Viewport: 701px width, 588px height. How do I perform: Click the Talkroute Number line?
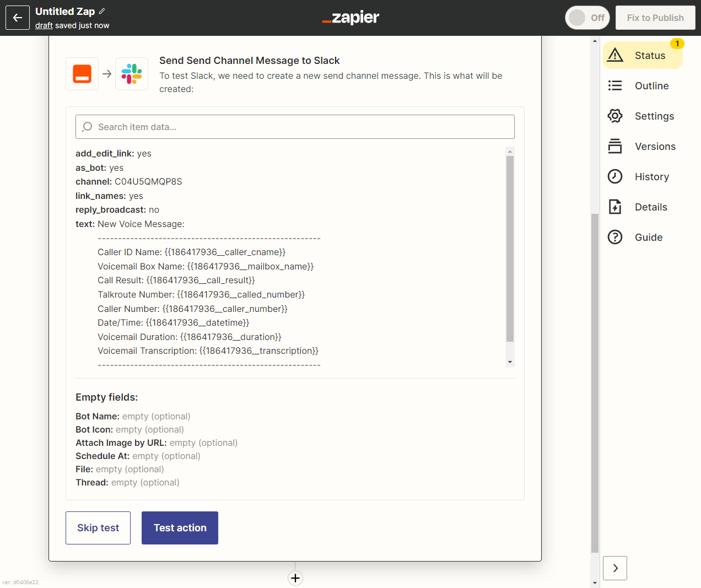[x=201, y=295]
